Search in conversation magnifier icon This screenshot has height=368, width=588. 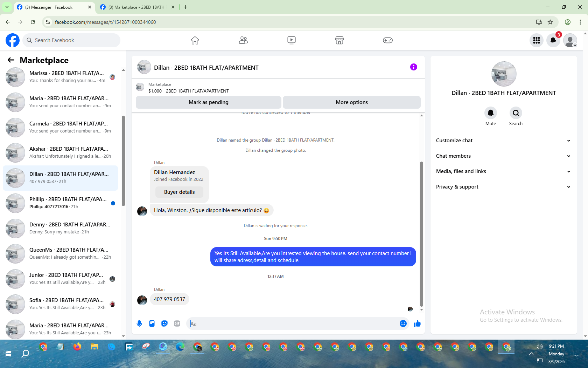click(516, 113)
